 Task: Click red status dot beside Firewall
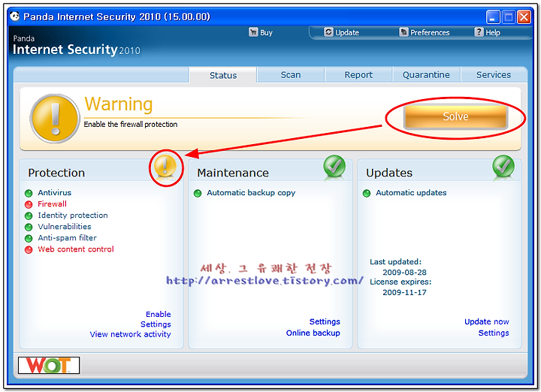[x=29, y=204]
